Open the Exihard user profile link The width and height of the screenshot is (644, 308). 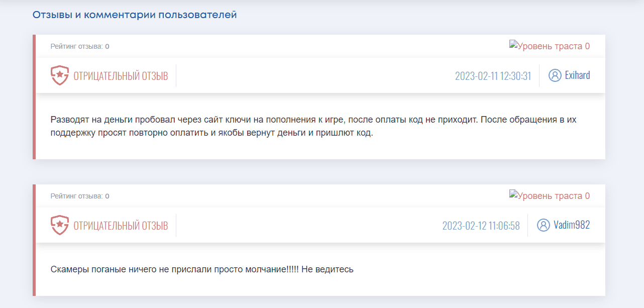coord(577,75)
